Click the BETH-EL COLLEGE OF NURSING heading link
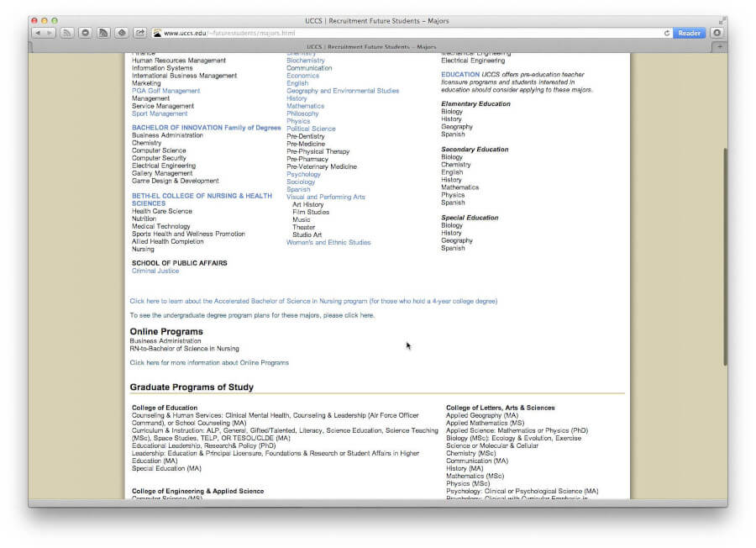 pos(202,200)
